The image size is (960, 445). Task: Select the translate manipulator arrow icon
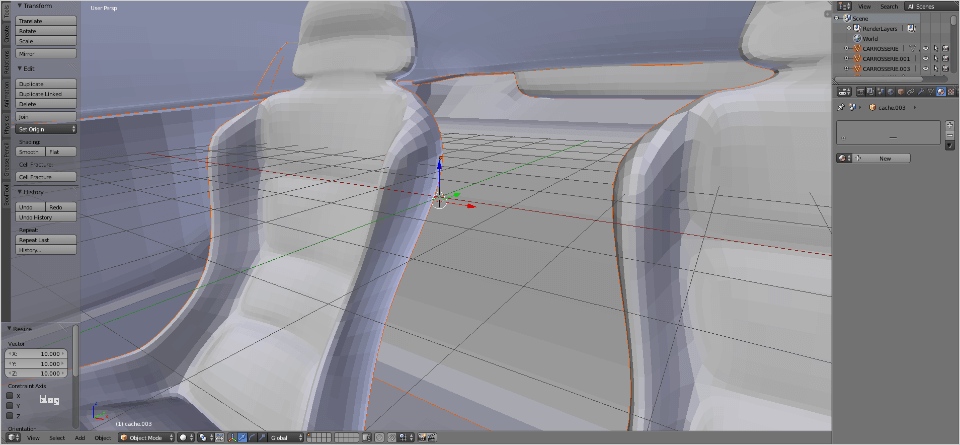(x=244, y=438)
